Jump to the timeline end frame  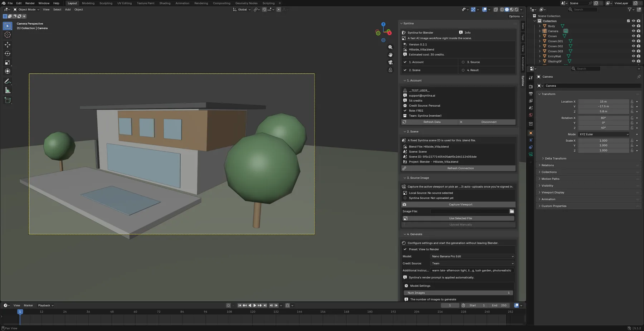[265, 305]
